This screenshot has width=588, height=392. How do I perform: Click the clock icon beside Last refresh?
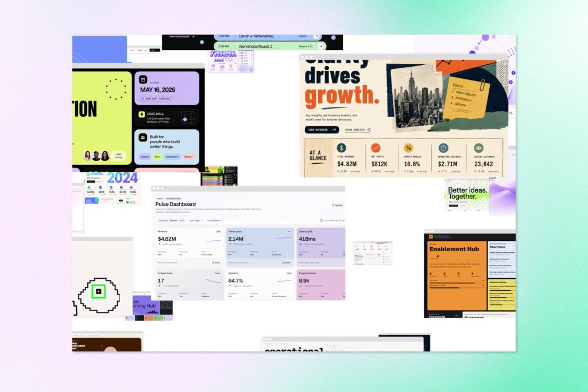[322, 220]
